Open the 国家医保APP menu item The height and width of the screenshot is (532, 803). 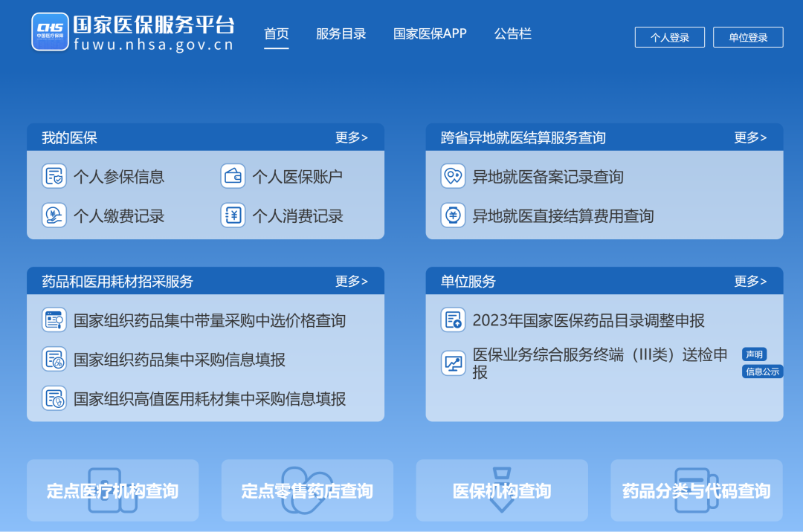pyautogui.click(x=430, y=34)
